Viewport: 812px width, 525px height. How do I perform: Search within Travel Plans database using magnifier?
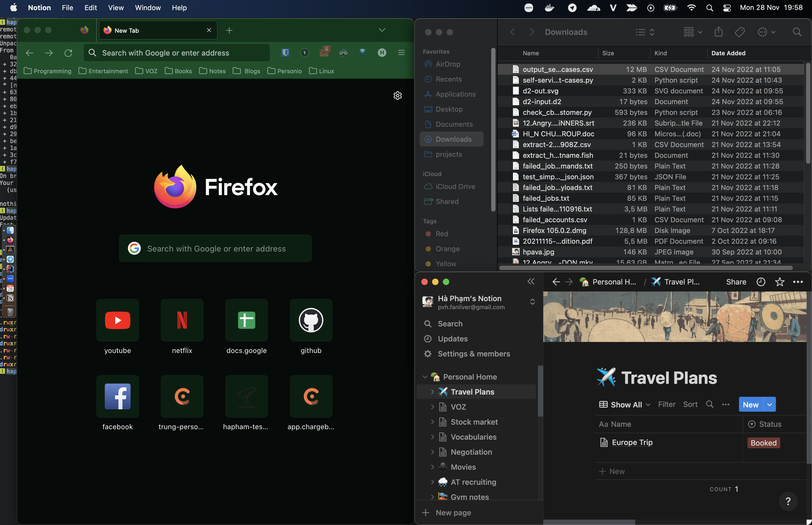pos(710,404)
